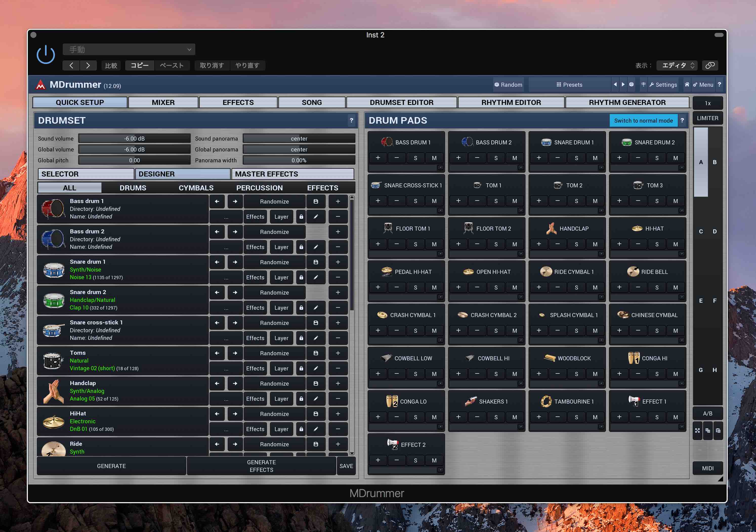Click the link chain icon at top right
Screen dimensions: 756x532
(x=710, y=65)
